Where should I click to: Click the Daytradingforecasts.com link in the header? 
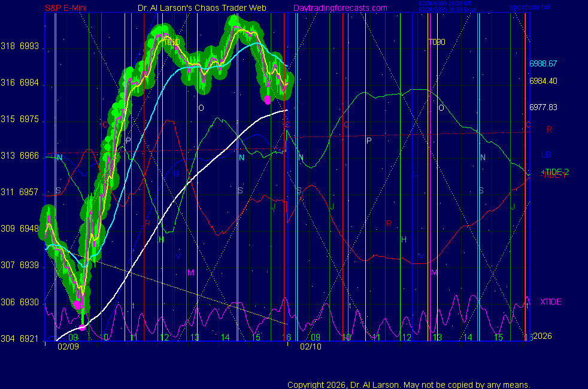click(340, 8)
